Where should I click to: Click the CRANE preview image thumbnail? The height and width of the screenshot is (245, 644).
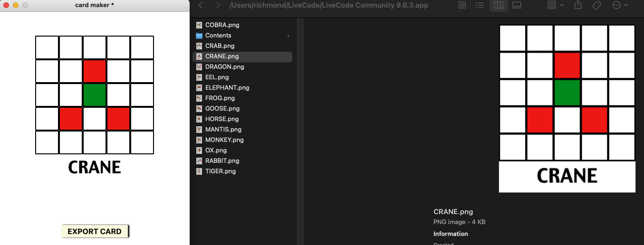567,108
